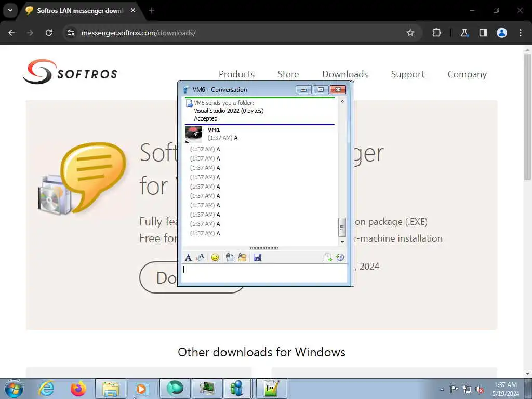532x399 pixels.
Task: Open the Products menu on Softros site
Action: pos(236,74)
